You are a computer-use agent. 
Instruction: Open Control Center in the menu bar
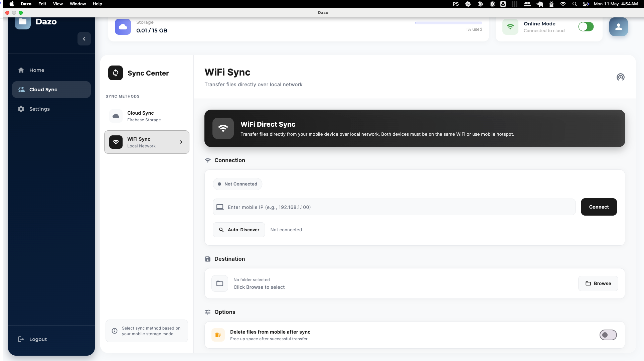point(586,4)
